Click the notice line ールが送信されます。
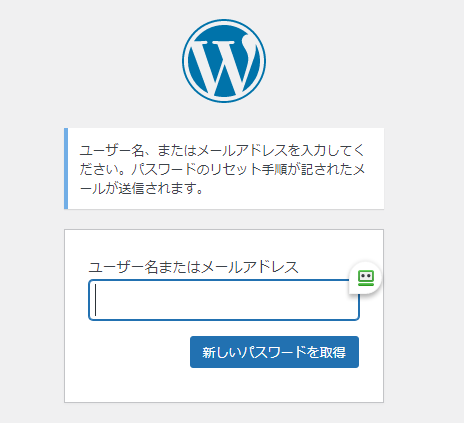This screenshot has height=423, width=464. [x=141, y=189]
